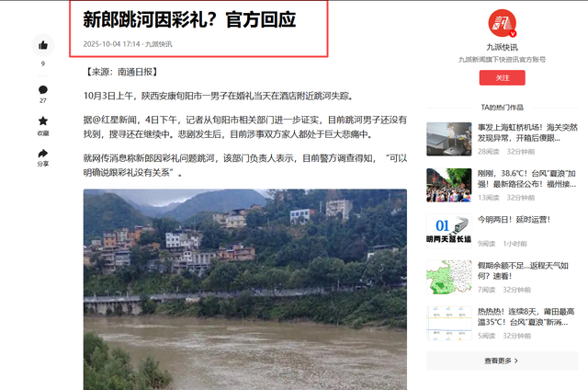This screenshot has height=390, width=588.
Task: Click the 01 train extended-operation thumbnail
Action: (449, 231)
